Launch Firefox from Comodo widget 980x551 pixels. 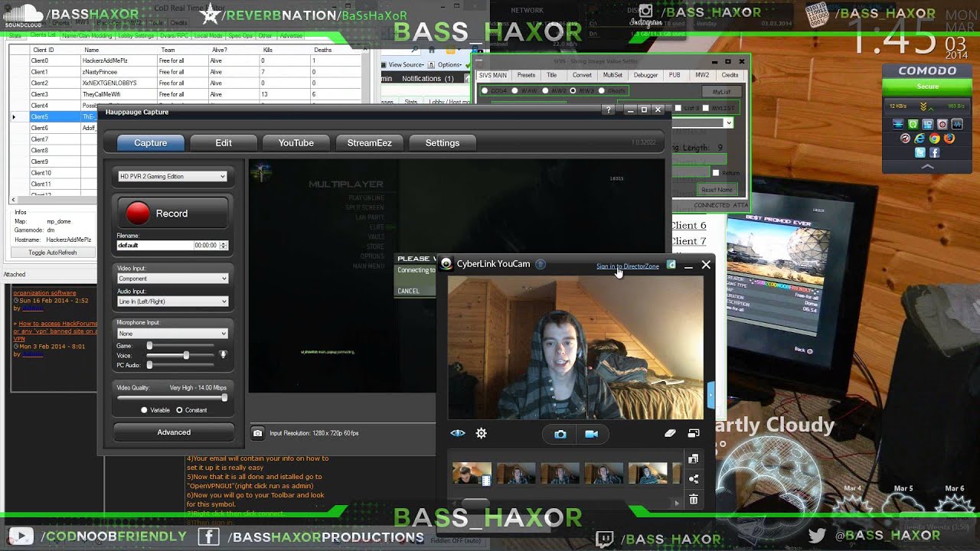coord(949,139)
